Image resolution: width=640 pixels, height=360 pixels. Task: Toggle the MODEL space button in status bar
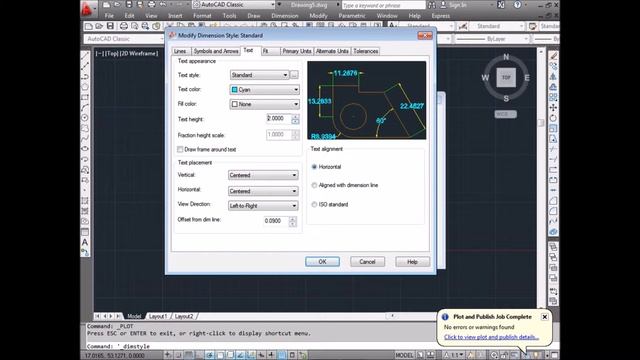pos(404,355)
